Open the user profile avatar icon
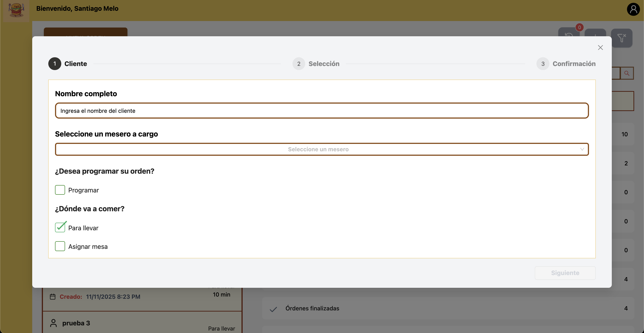The image size is (644, 333). 633,9
